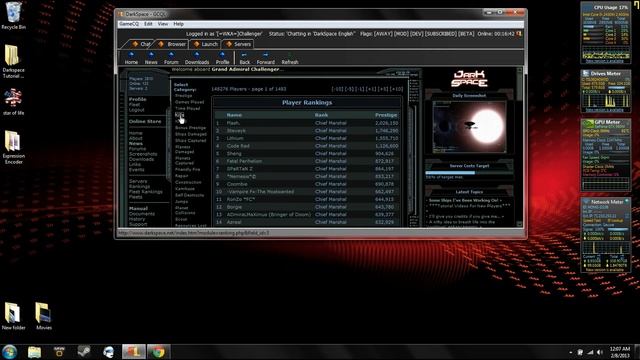Image resolution: width=640 pixels, height=360 pixels.
Task: Navigate Forward in the GameCQ browser
Action: point(265,58)
